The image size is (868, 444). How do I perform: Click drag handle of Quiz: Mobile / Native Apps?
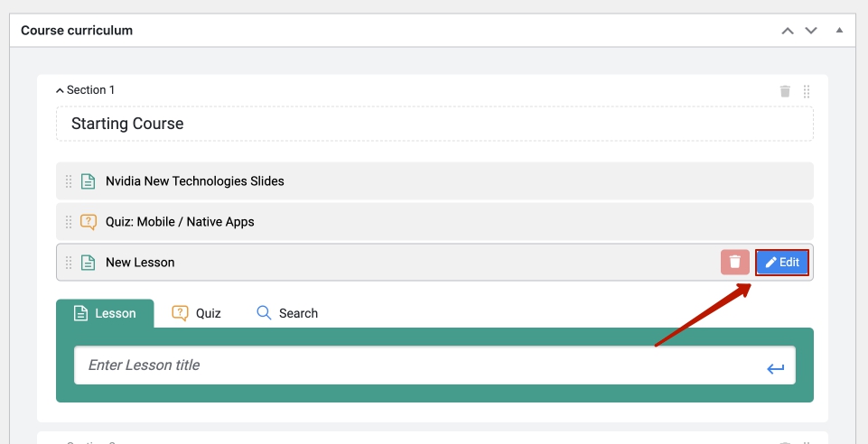(x=69, y=222)
